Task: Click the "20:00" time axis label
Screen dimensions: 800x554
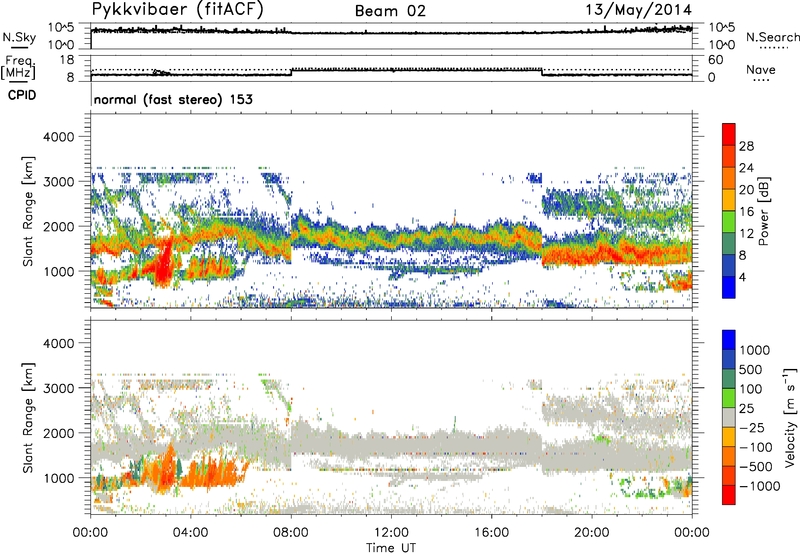Action: (591, 533)
